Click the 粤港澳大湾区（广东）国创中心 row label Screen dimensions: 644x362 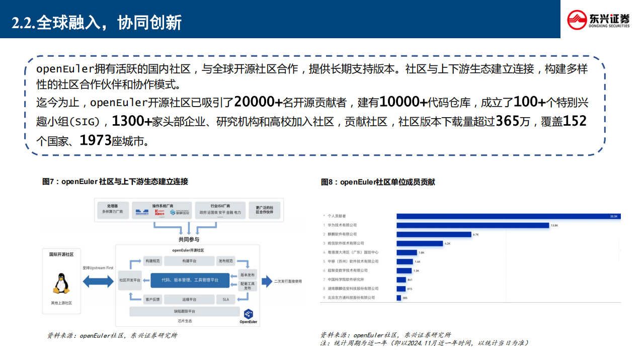click(x=353, y=252)
